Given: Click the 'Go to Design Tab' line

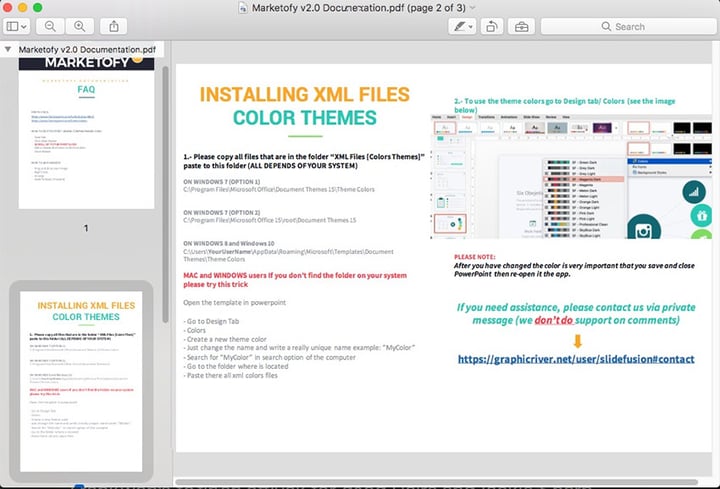Looking at the screenshot, I should 211,321.
